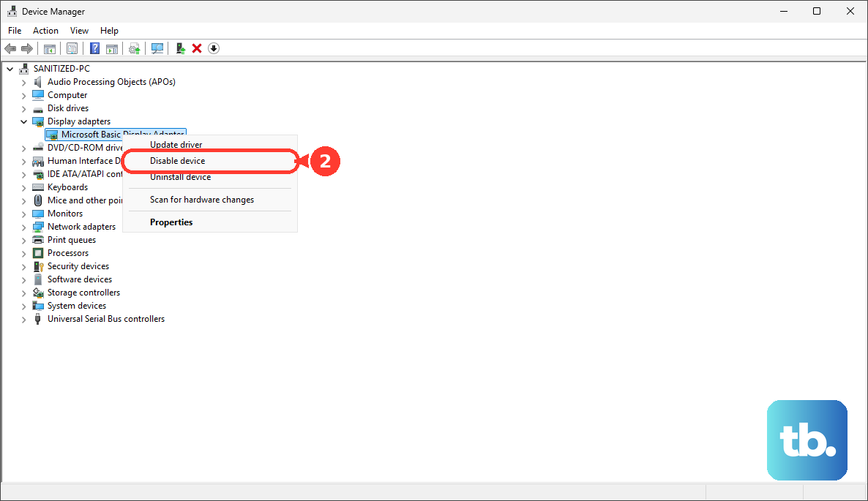Open the Action menu
The image size is (868, 501).
coord(45,31)
